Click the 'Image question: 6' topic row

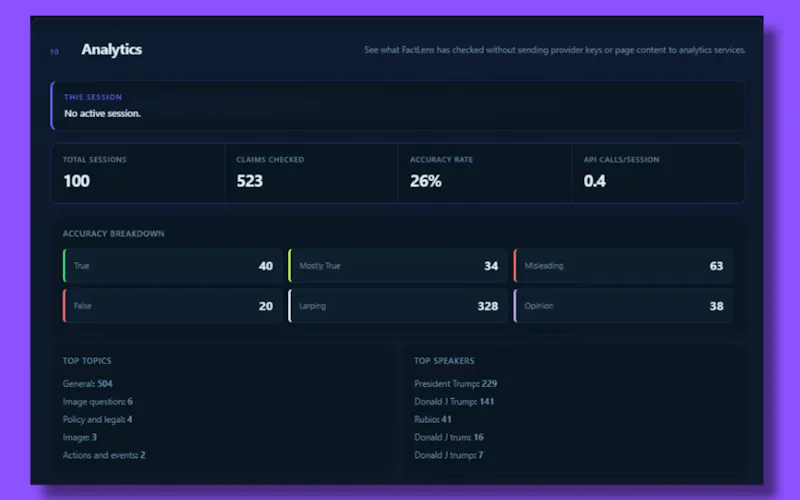tap(97, 402)
